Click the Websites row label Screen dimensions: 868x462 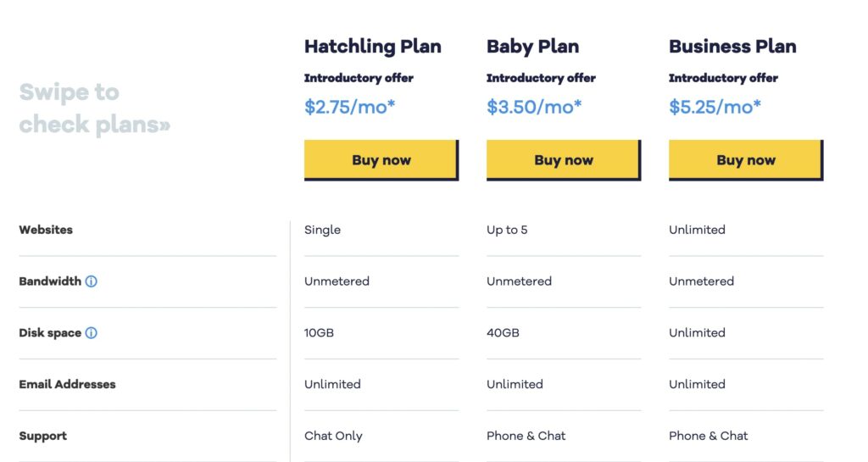pyautogui.click(x=46, y=230)
